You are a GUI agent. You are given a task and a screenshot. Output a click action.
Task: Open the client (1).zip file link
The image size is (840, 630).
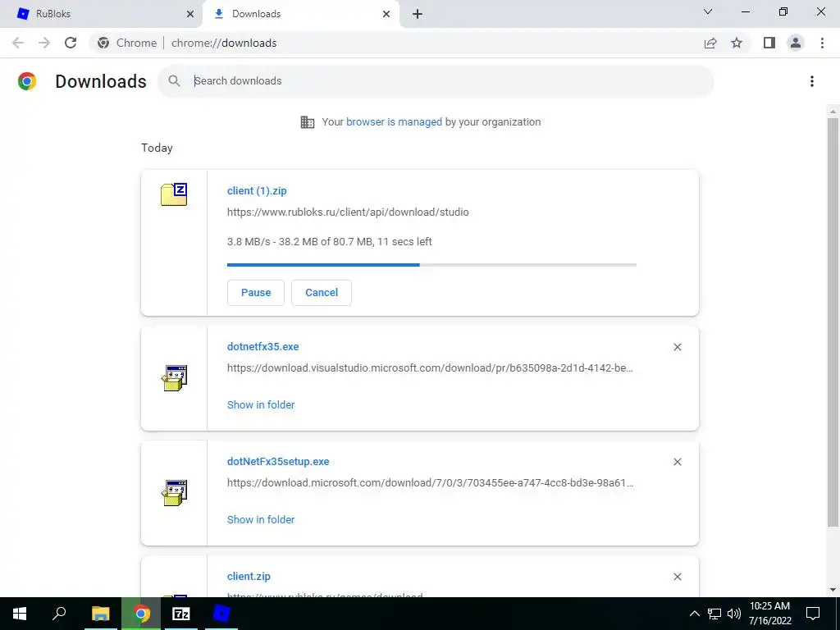257,190
